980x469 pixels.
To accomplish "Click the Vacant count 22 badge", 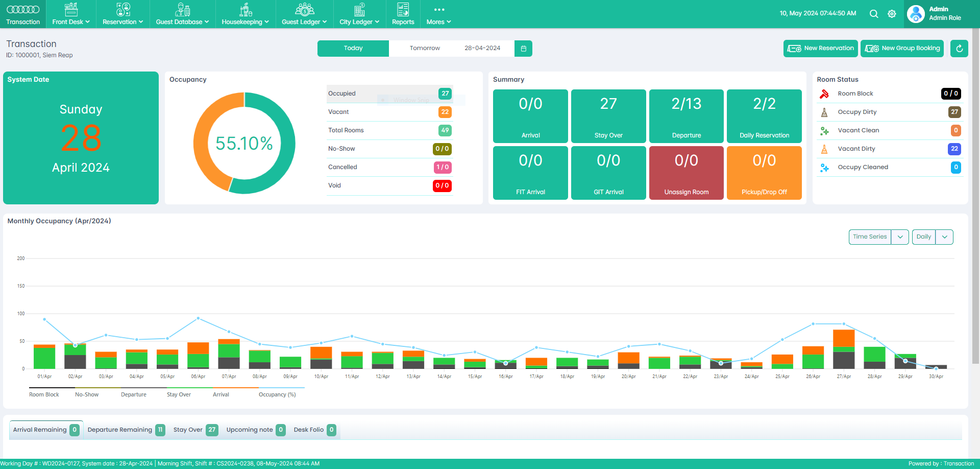I will (445, 112).
